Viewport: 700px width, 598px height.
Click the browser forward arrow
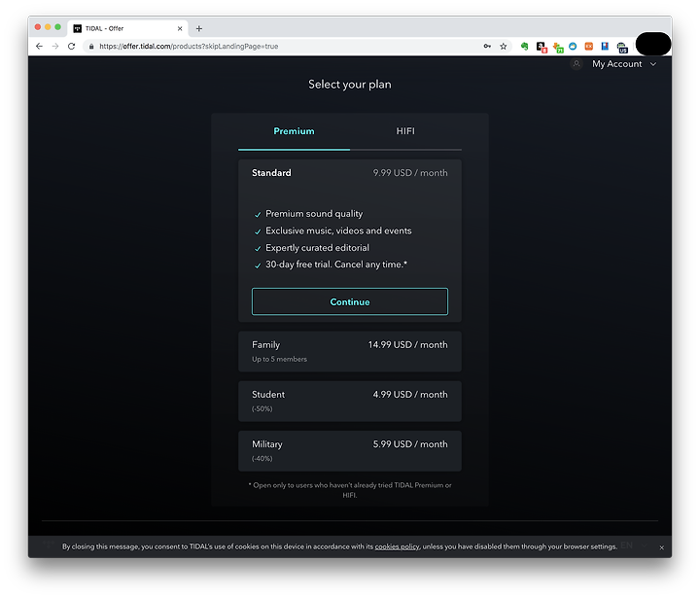(x=55, y=46)
